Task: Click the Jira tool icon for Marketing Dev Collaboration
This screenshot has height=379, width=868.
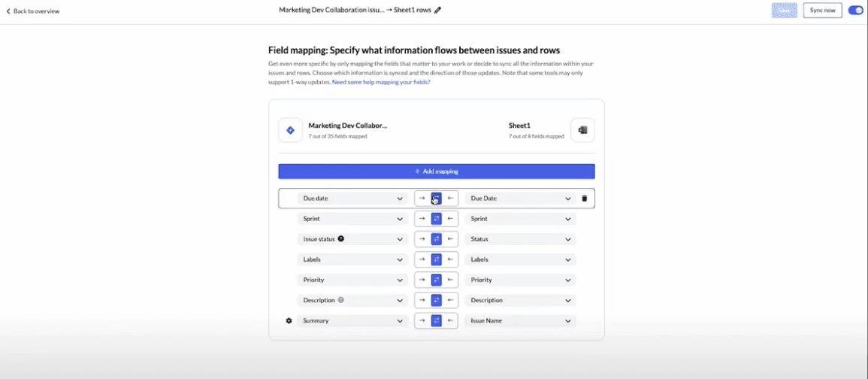Action: [x=290, y=130]
